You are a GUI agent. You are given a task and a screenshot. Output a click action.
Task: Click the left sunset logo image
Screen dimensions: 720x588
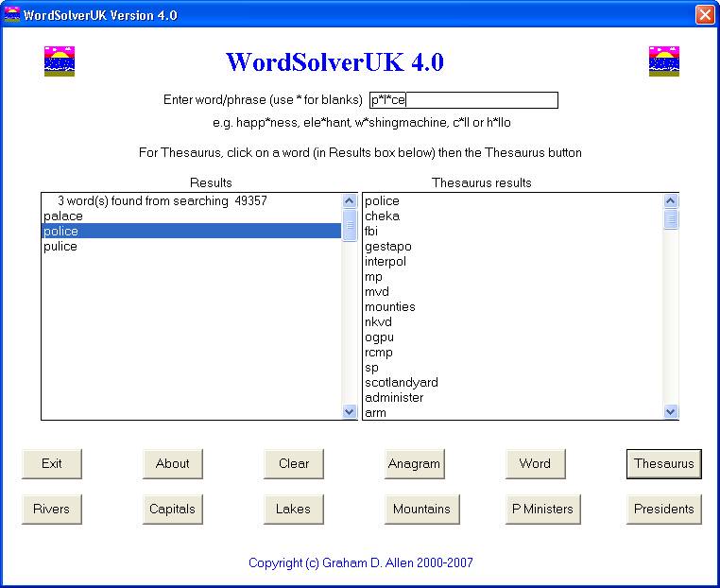click(x=59, y=61)
